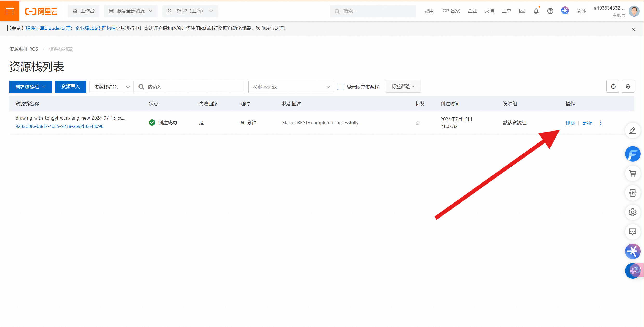Open the Cloud Shell terminal icon
Viewport: 644px width, 327px height.
coord(522,11)
